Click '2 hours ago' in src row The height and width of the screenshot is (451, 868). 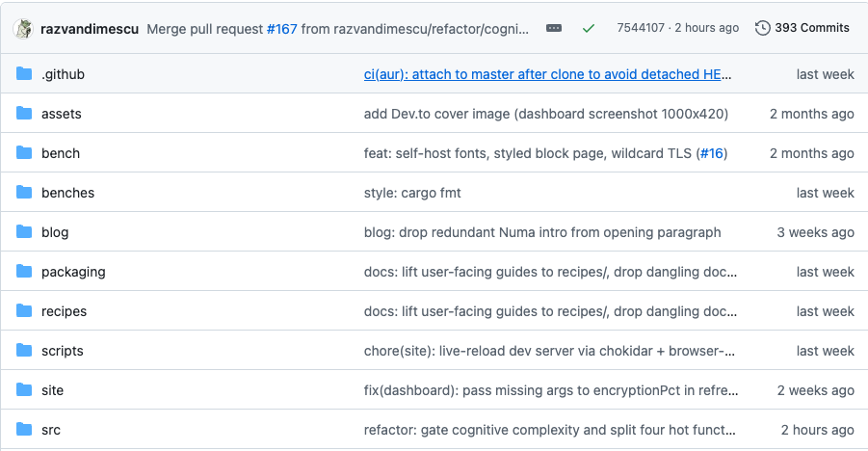[818, 430]
